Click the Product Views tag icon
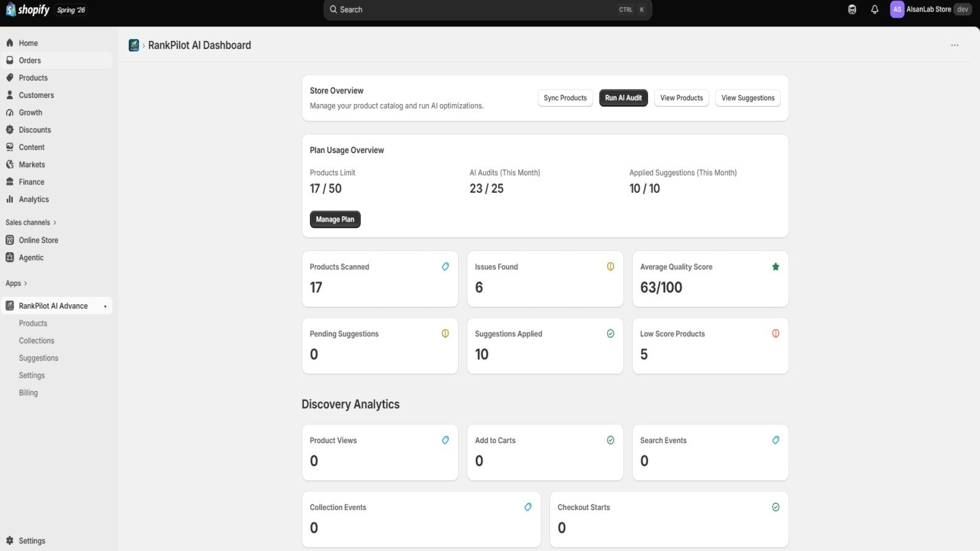The height and width of the screenshot is (551, 980). pos(445,440)
